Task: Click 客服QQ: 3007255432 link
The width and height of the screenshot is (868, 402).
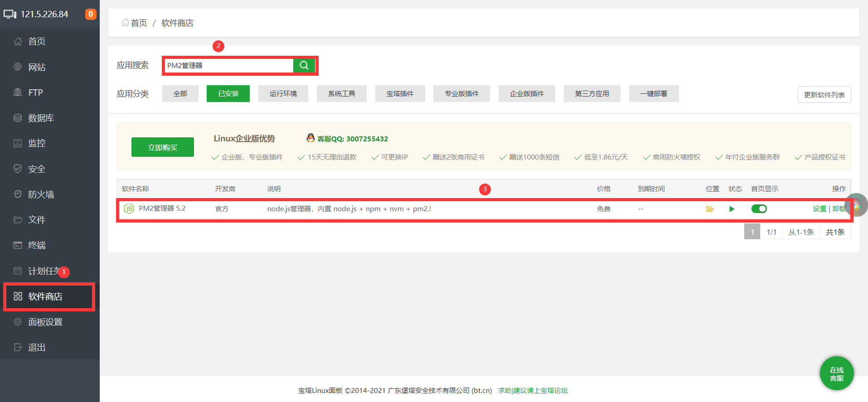Action: pyautogui.click(x=353, y=139)
